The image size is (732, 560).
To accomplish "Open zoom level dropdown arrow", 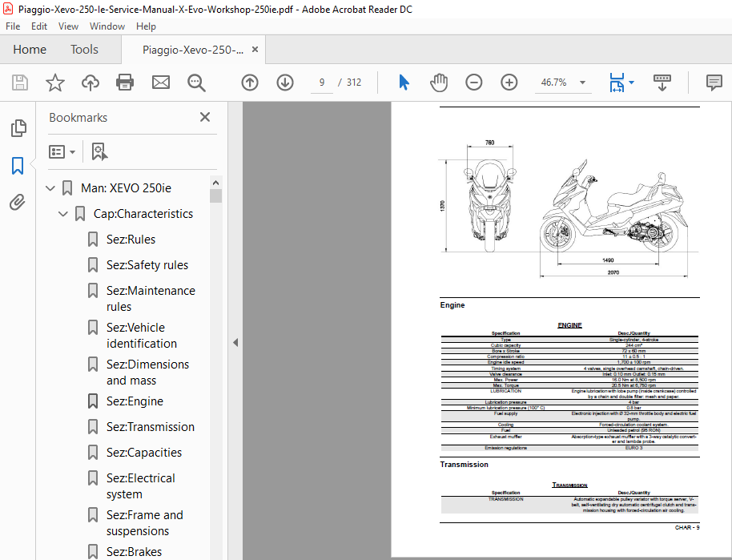I will pyautogui.click(x=582, y=83).
